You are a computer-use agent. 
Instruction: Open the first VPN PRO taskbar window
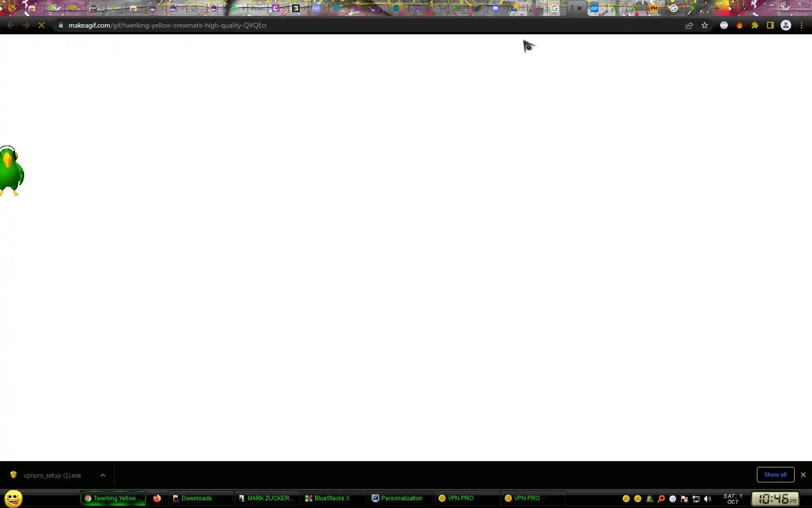[467, 498]
